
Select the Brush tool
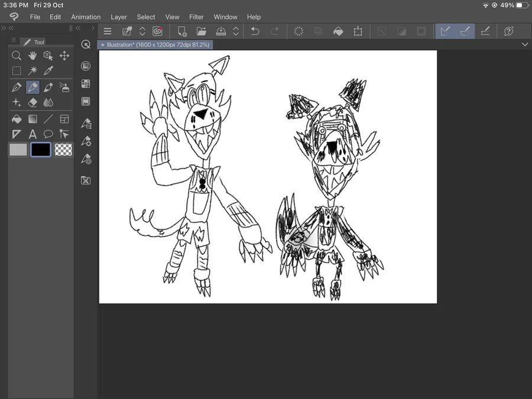point(48,87)
